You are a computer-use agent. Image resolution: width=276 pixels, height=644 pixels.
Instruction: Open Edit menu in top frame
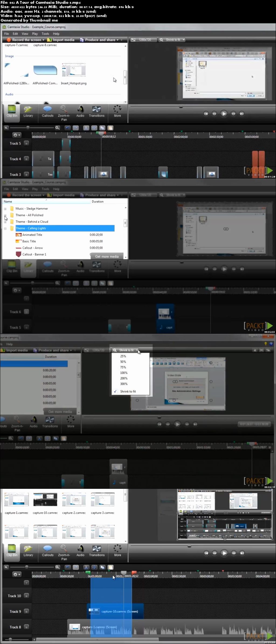click(15, 34)
